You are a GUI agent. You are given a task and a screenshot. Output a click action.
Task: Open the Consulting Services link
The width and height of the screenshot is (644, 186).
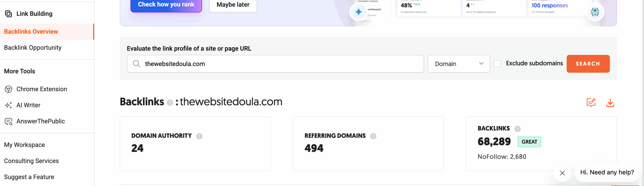tap(31, 161)
